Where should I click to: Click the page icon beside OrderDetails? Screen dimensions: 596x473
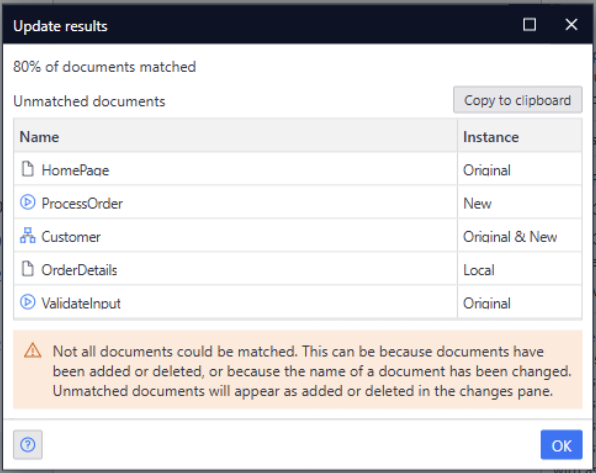pyautogui.click(x=27, y=269)
